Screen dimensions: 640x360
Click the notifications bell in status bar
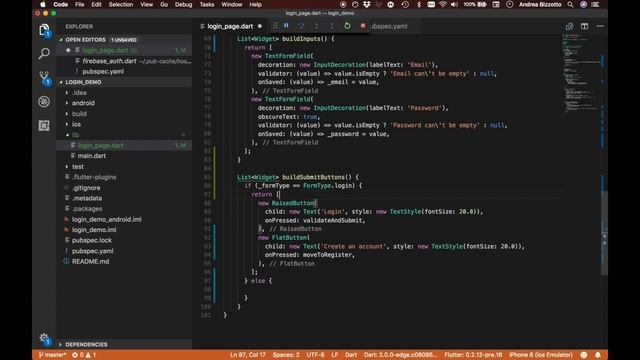[598, 355]
